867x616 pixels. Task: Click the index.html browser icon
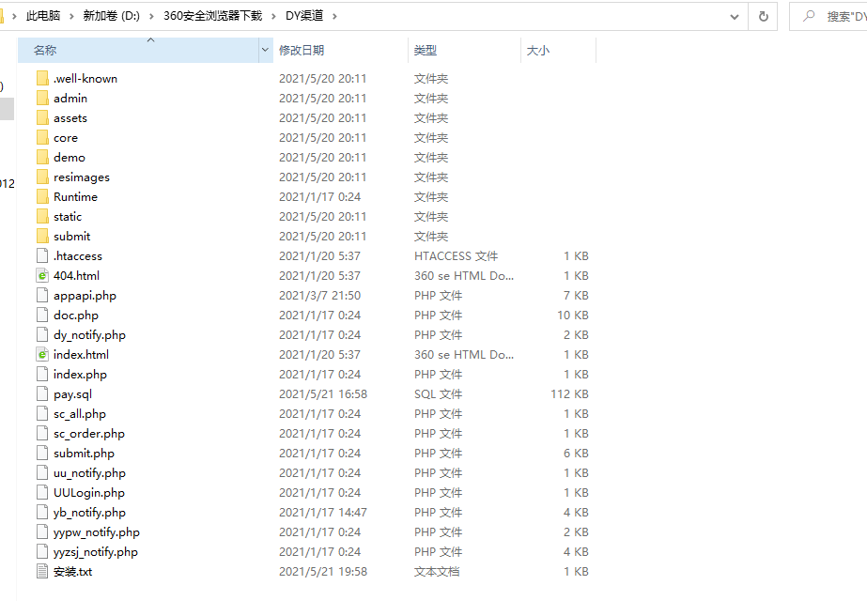coord(42,354)
